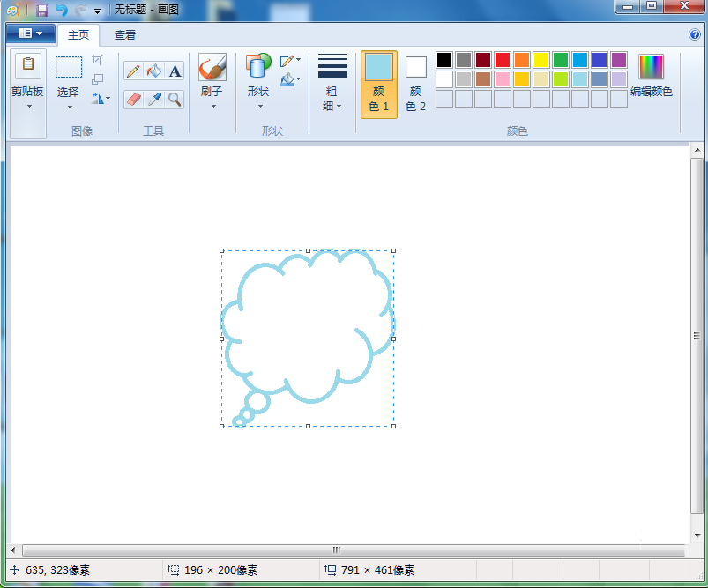This screenshot has height=588, width=708.
Task: Expand the Brushes (刷子) dropdown
Action: coord(213,107)
